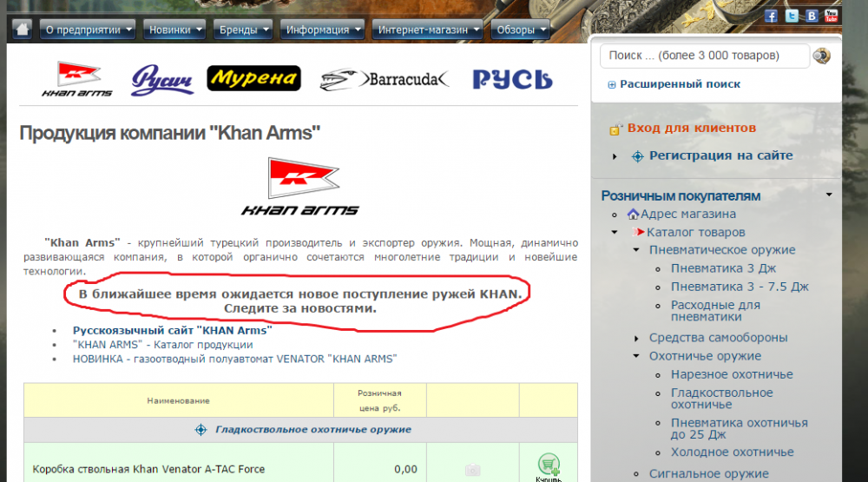
Task: Open the 'Интернет-магазин' dropdown menu
Action: click(x=427, y=30)
